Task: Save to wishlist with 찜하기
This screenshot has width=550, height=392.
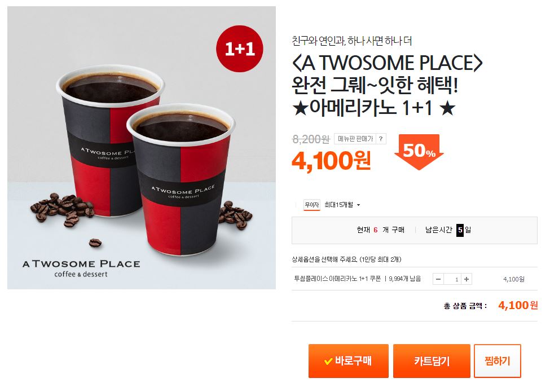Action: click(x=498, y=361)
